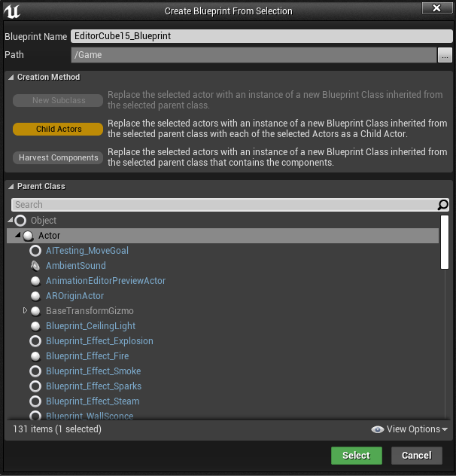The height and width of the screenshot is (476, 456).
Task: Expand the BaseTransformGizmo tree node
Action: (25, 310)
